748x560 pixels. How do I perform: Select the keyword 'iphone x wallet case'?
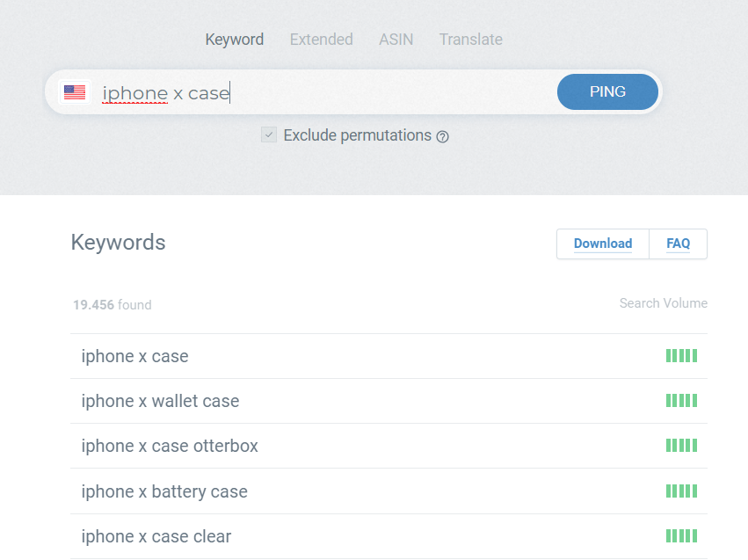(x=160, y=401)
